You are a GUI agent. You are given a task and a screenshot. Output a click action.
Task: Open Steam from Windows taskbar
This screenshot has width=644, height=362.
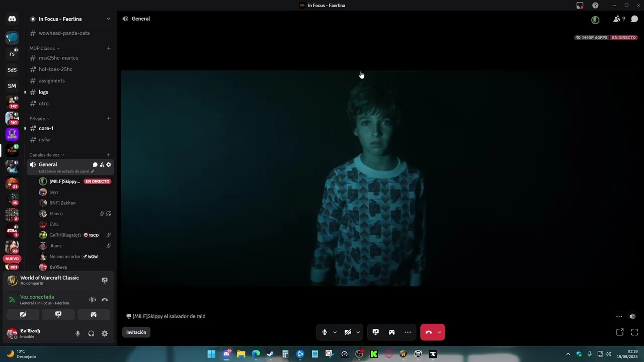(x=270, y=354)
